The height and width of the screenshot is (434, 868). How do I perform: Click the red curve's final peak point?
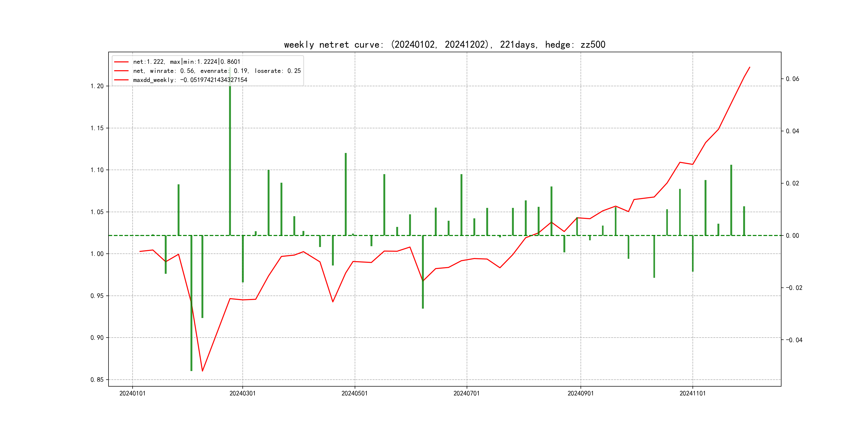pos(749,68)
